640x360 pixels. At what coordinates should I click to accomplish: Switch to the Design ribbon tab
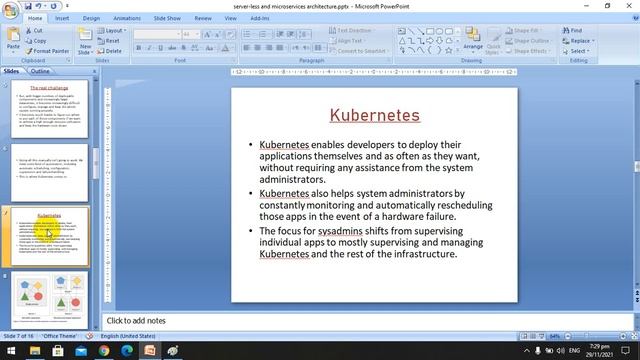pos(91,18)
